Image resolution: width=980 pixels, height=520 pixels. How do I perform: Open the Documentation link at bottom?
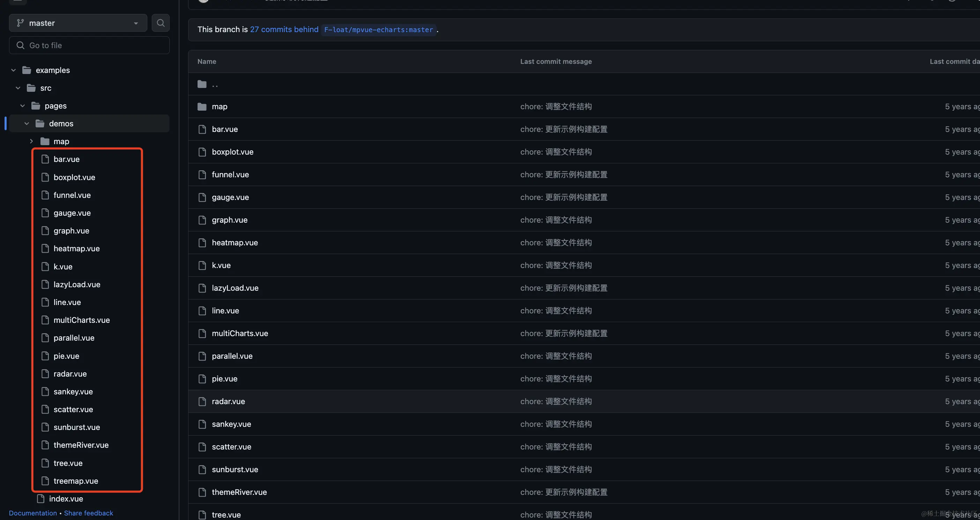(33, 513)
